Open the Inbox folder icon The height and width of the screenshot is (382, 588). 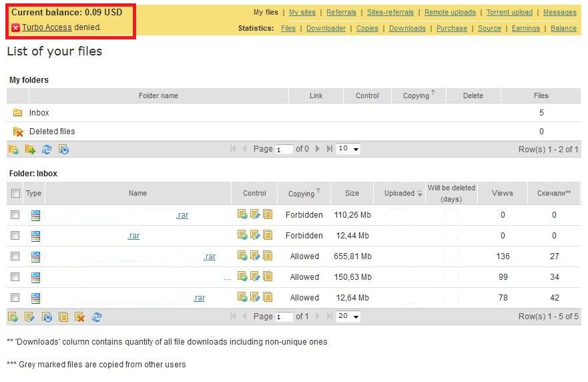[18, 113]
